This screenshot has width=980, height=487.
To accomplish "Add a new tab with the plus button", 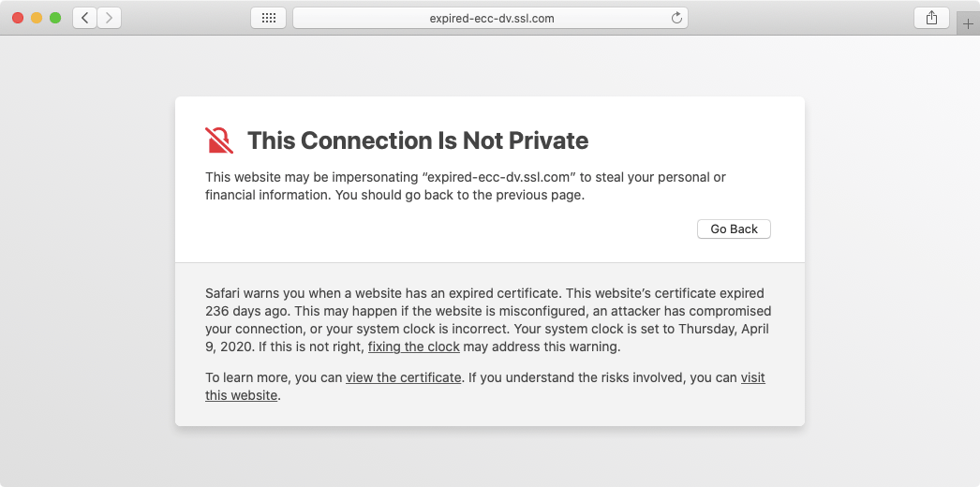I will [969, 24].
